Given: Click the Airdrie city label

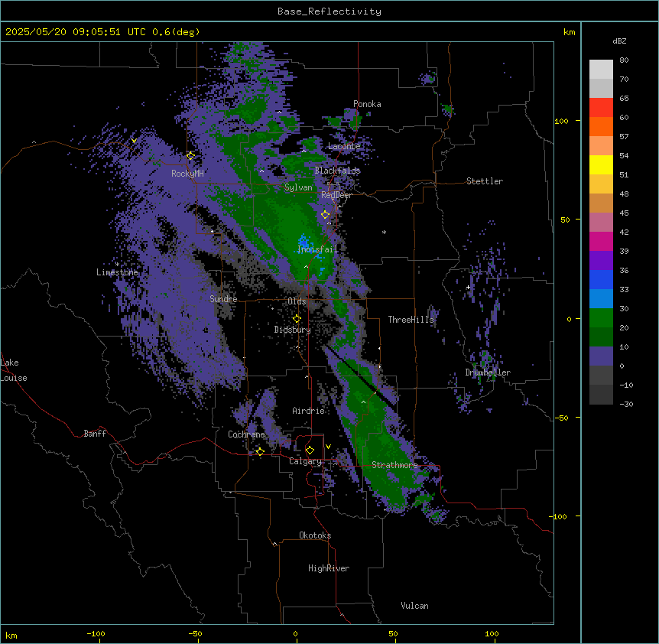Looking at the screenshot, I should 308,411.
